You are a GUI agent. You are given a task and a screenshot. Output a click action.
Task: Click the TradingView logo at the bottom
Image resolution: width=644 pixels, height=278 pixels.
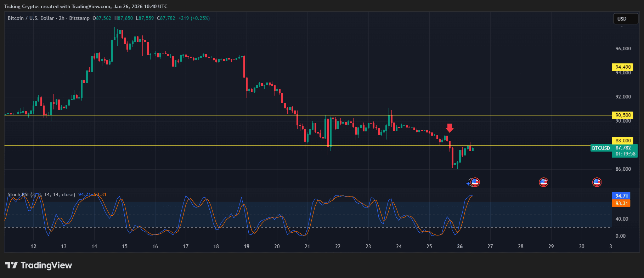click(38, 265)
